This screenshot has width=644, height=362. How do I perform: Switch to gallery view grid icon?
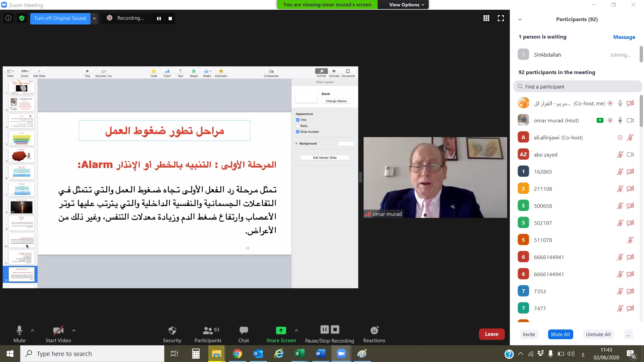click(x=486, y=18)
